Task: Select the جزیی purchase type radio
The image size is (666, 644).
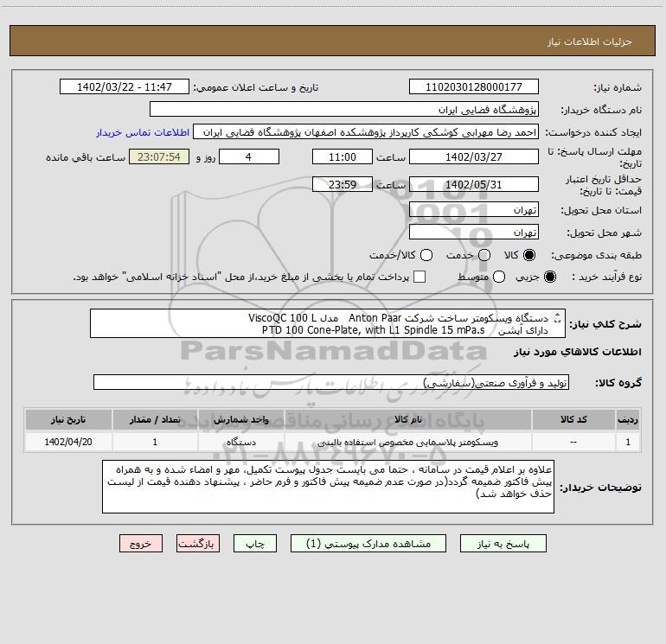Action: [x=549, y=277]
